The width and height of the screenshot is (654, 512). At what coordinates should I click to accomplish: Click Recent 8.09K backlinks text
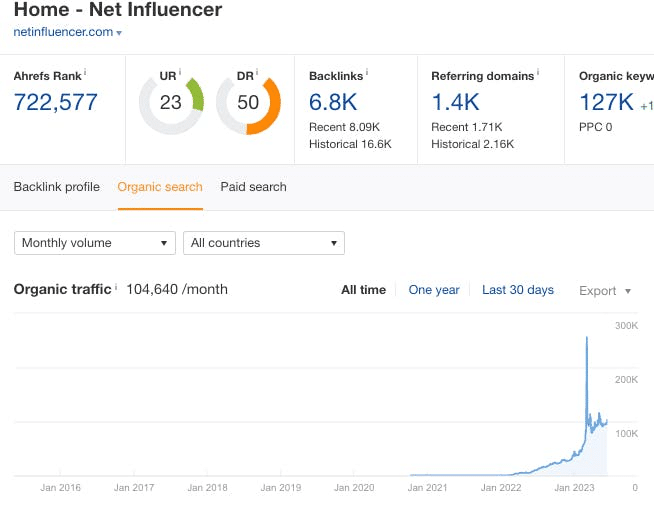point(344,127)
